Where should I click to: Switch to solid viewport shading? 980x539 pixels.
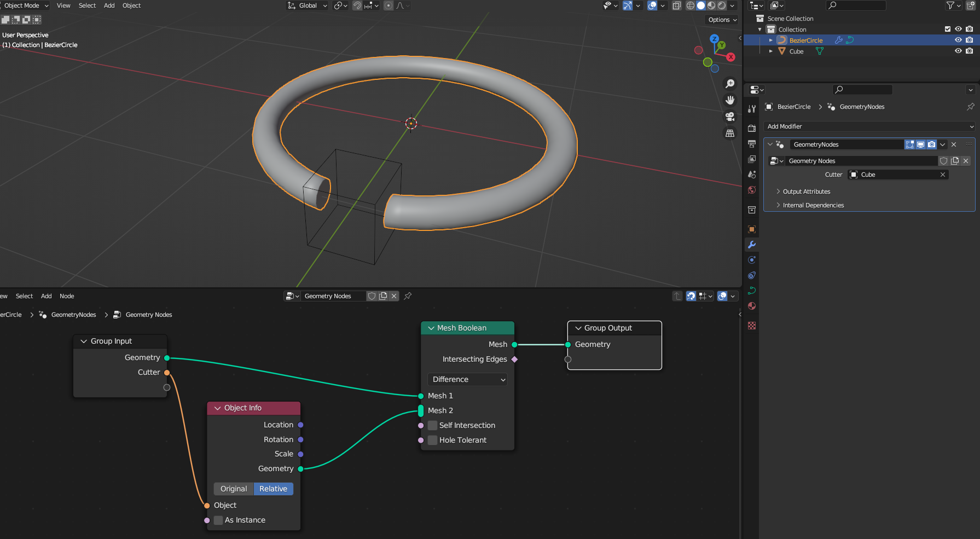click(x=701, y=5)
